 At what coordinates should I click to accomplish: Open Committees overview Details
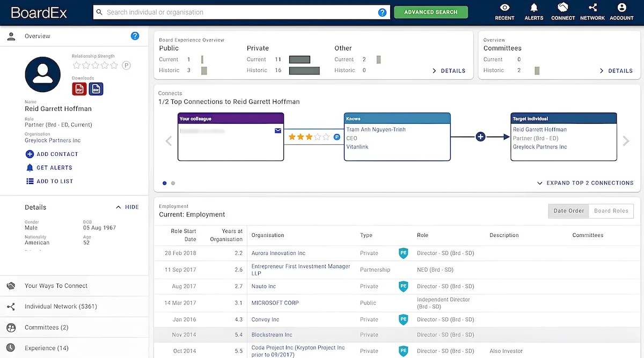coord(616,71)
